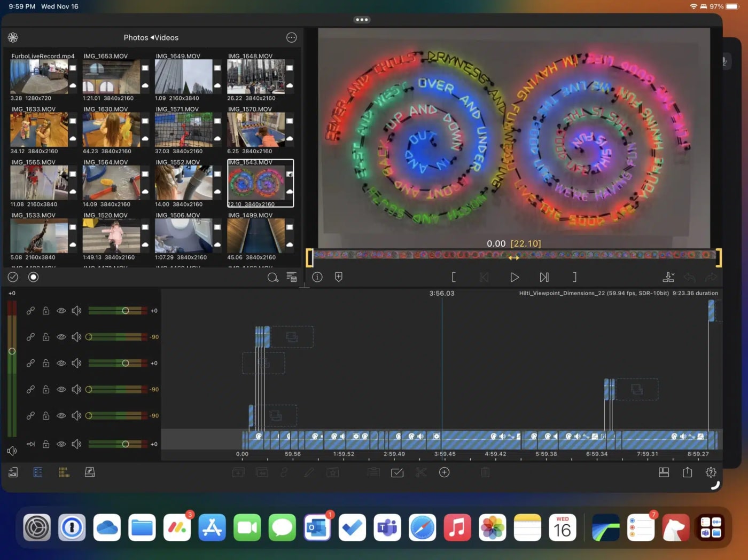Open the project settings gear
The width and height of the screenshot is (748, 560).
click(x=711, y=472)
